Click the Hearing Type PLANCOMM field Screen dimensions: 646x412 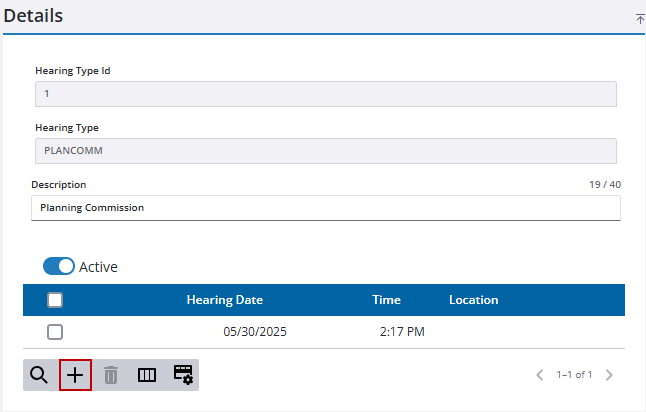click(325, 151)
